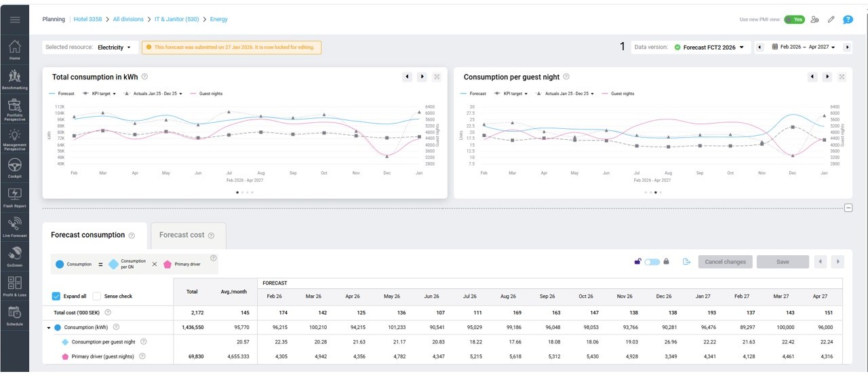Click the pencil edit icon in header
This screenshot has width=868, height=376.
831,20
